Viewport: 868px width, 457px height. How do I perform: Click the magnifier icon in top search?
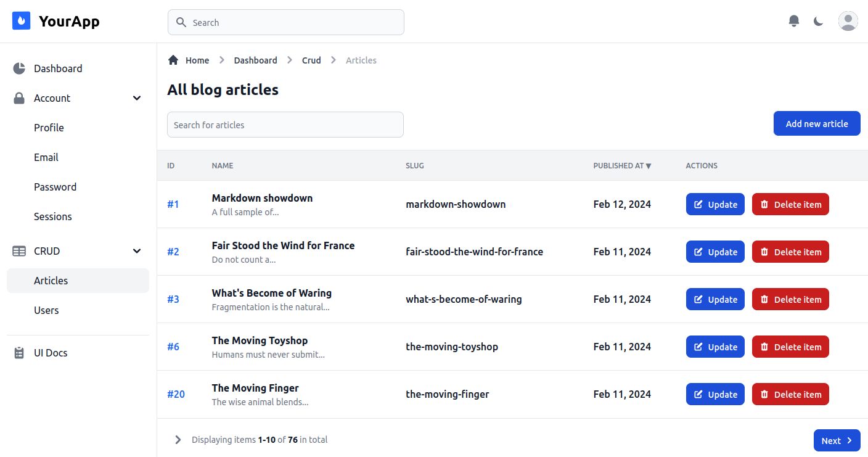[x=181, y=22]
